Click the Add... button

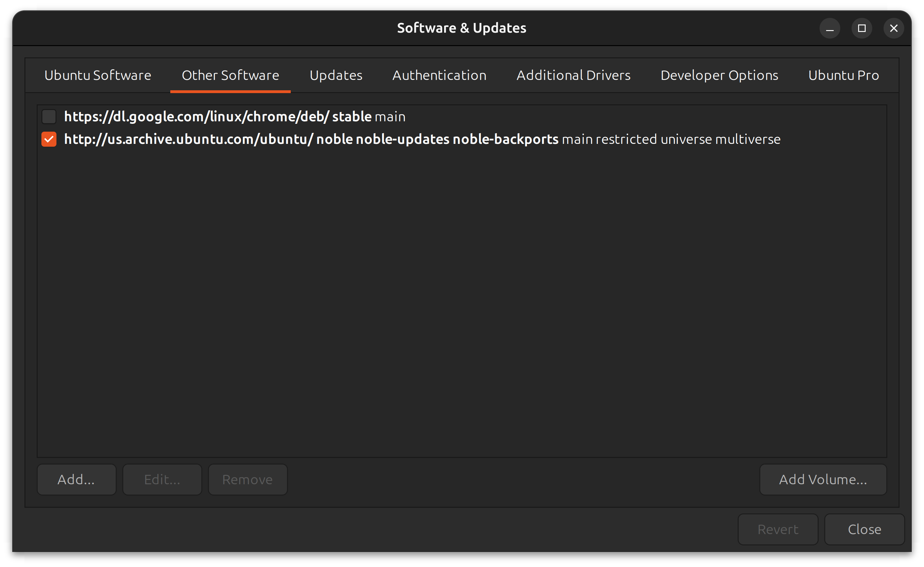click(77, 479)
